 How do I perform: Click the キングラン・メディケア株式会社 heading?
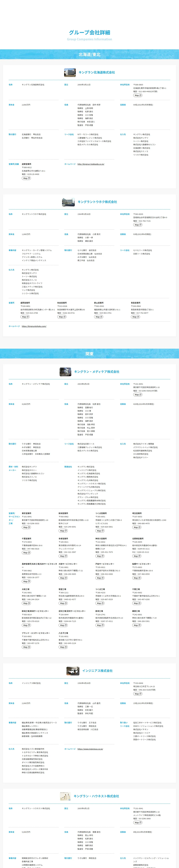[97, 372]
